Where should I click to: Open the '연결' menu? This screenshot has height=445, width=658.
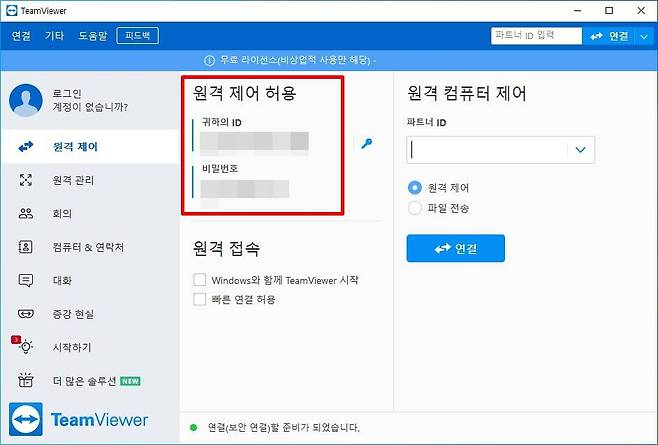pyautogui.click(x=21, y=36)
